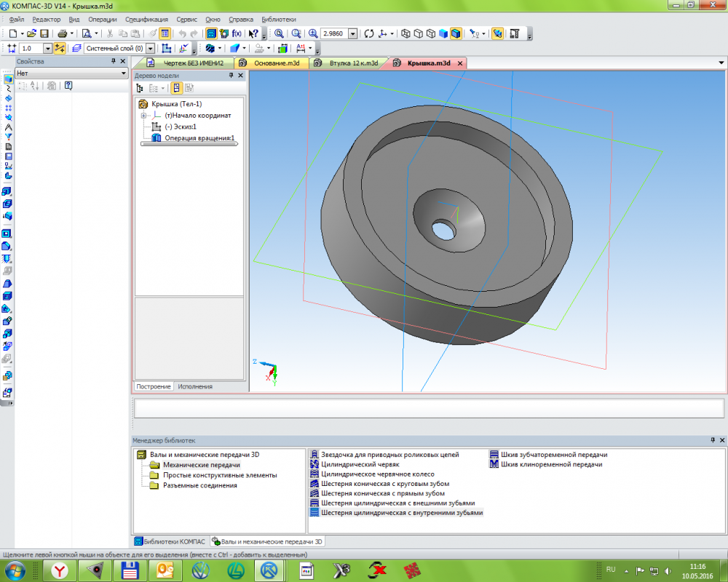Click the sketch icon in the second toolbar
Image resolution: width=728 pixels, height=582 pixels.
166,48
